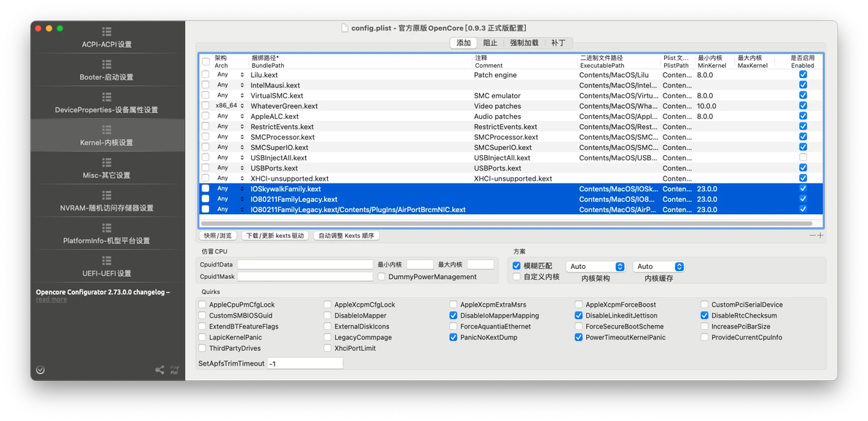Toggle the PowerTimeoutKernelPanic quirk
The width and height of the screenshot is (868, 421).
tap(578, 337)
